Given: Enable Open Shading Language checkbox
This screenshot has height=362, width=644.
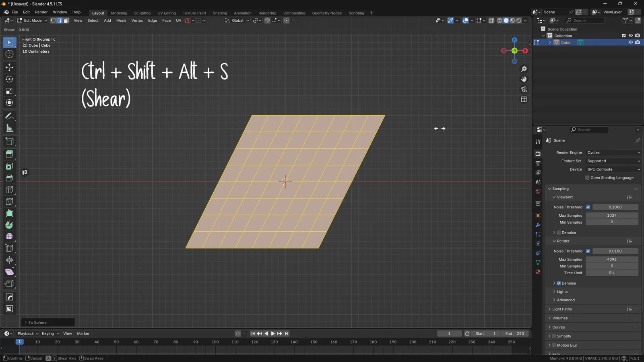Looking at the screenshot, I should pos(587,178).
